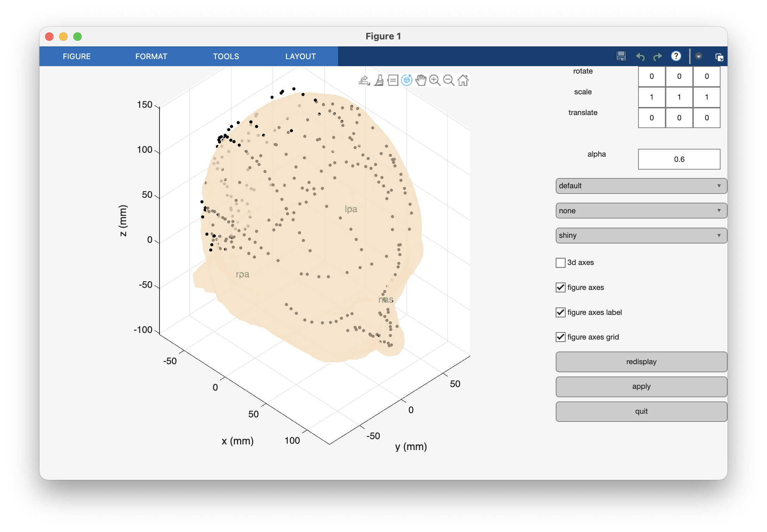767x532 pixels.
Task: Open the help question mark icon
Action: pyautogui.click(x=676, y=56)
